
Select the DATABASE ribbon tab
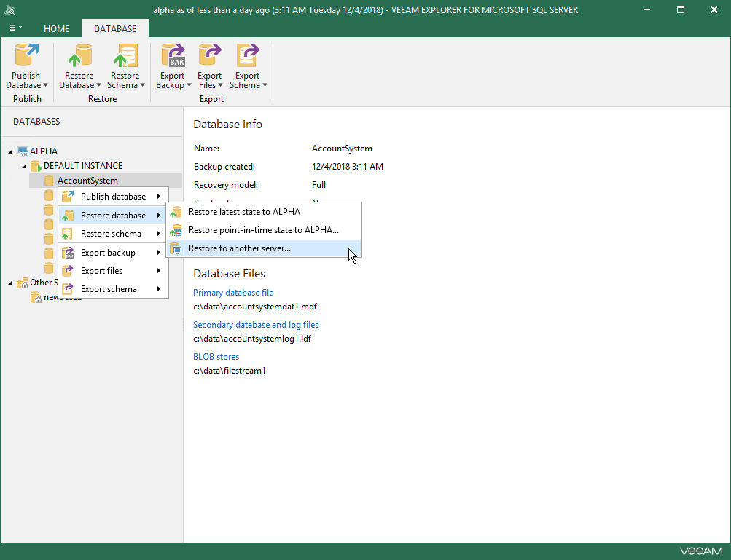[x=115, y=29]
